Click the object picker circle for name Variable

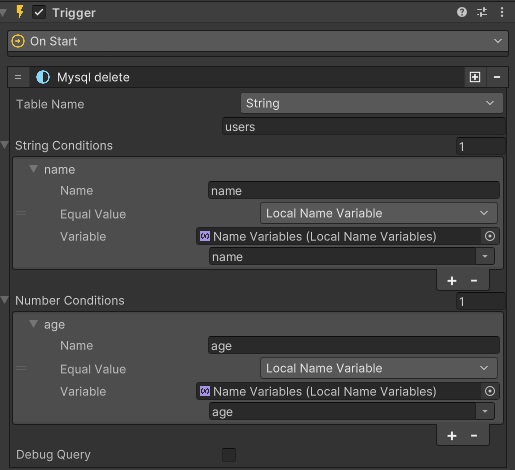point(490,236)
